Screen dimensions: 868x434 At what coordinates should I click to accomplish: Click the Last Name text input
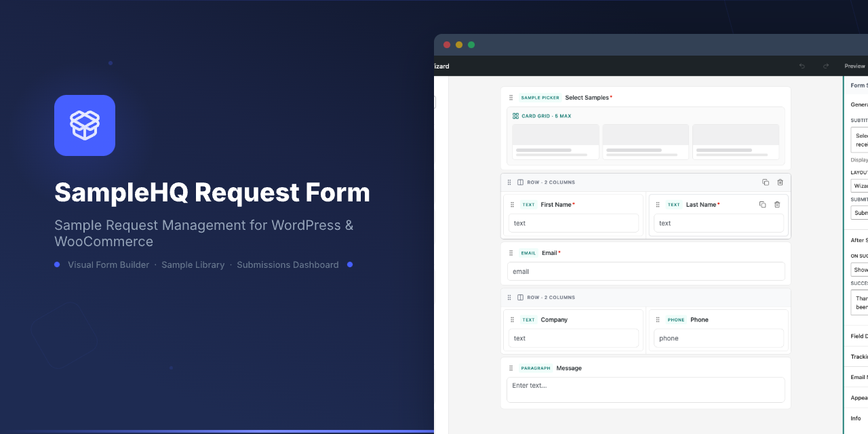[x=719, y=223]
